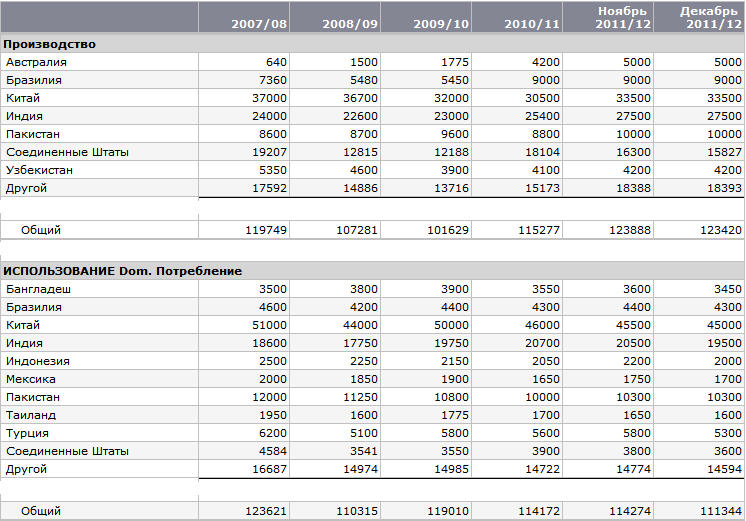This screenshot has height=521, width=746.
Task: Click production total 107281
Action: coord(357,230)
